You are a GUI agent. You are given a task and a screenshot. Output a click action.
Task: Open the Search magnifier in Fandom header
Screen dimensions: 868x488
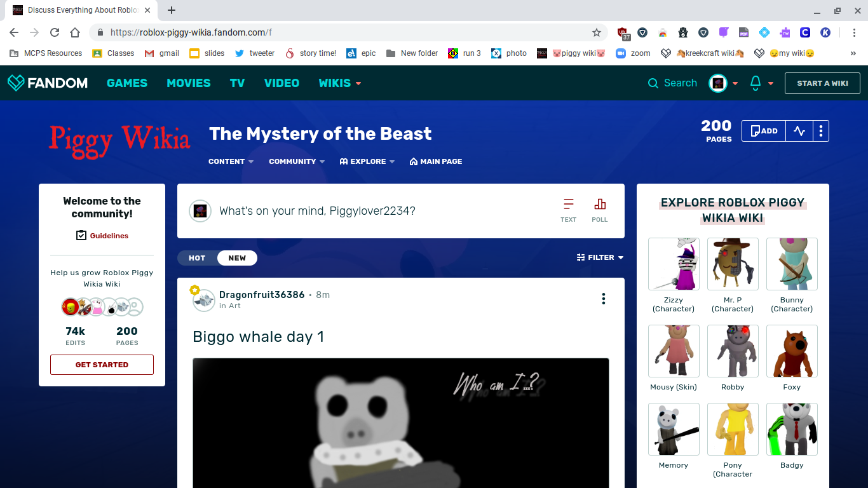pos(653,83)
